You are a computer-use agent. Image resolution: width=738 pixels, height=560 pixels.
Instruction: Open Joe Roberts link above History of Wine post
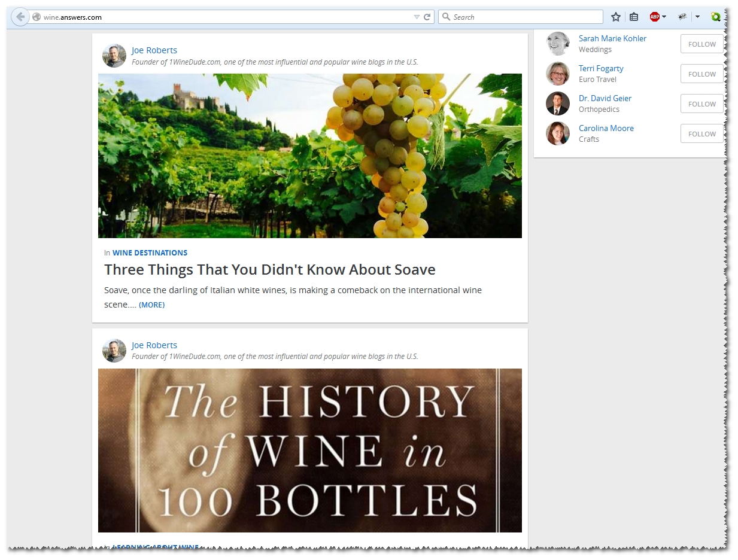click(x=154, y=345)
